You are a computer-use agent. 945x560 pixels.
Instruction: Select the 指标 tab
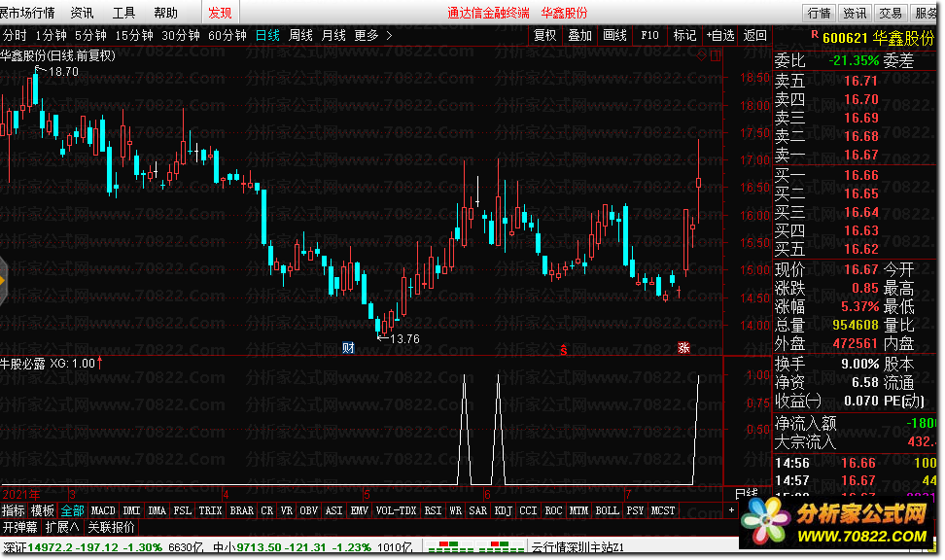14,510
